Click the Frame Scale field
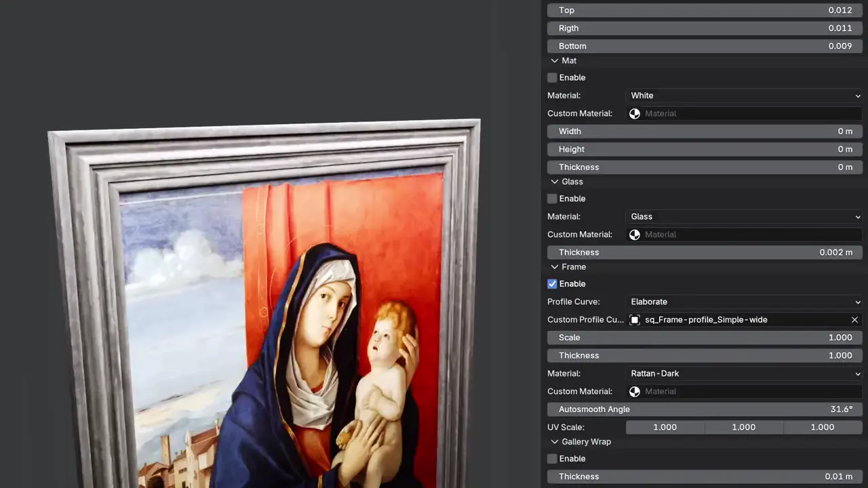868x488 pixels. pos(705,338)
